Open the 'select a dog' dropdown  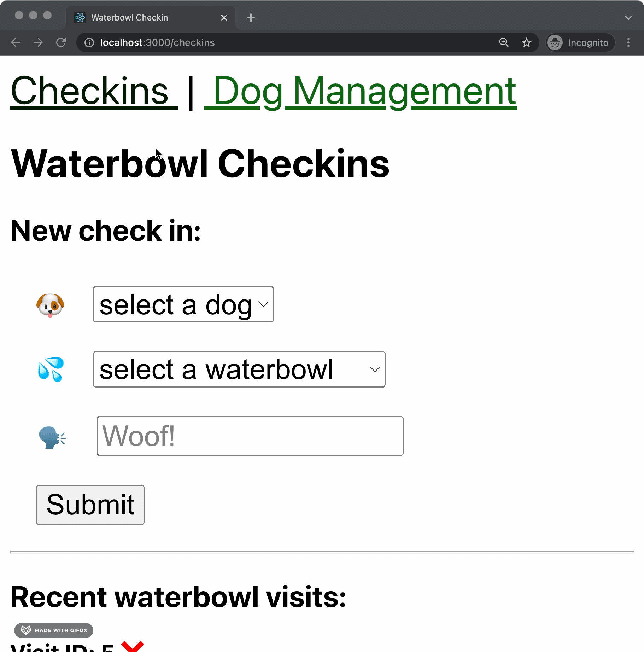(x=183, y=304)
